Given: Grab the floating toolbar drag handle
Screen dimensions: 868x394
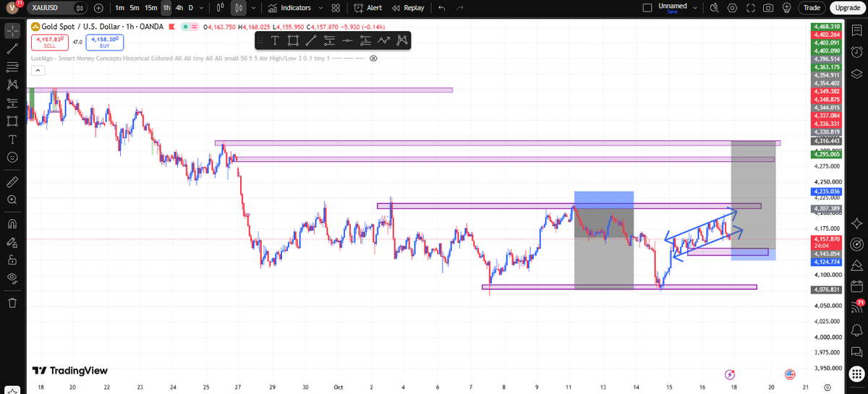Looking at the screenshot, I should click(x=259, y=40).
